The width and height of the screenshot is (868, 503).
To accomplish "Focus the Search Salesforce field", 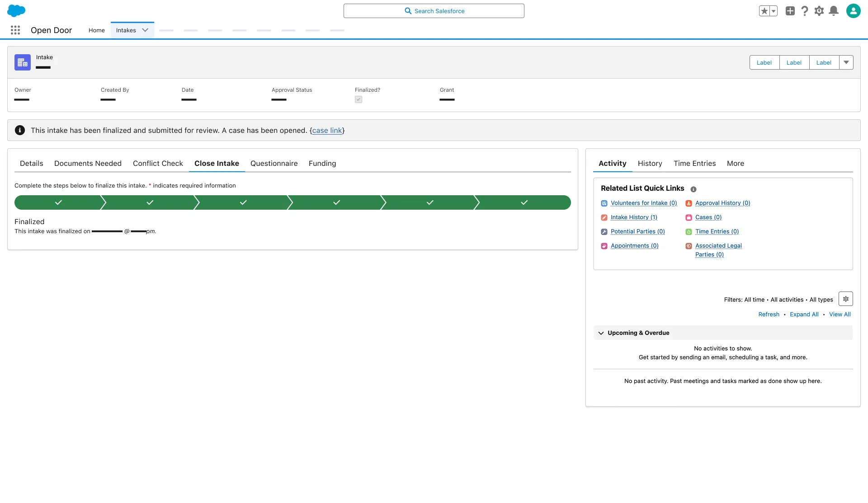I will [434, 11].
